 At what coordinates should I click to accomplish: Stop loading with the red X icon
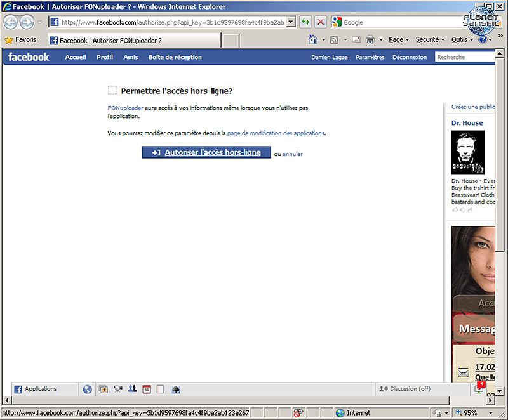click(x=321, y=22)
